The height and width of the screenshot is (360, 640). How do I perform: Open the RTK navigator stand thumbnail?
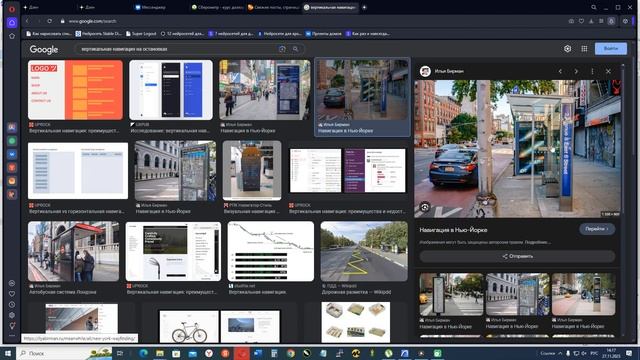point(252,171)
